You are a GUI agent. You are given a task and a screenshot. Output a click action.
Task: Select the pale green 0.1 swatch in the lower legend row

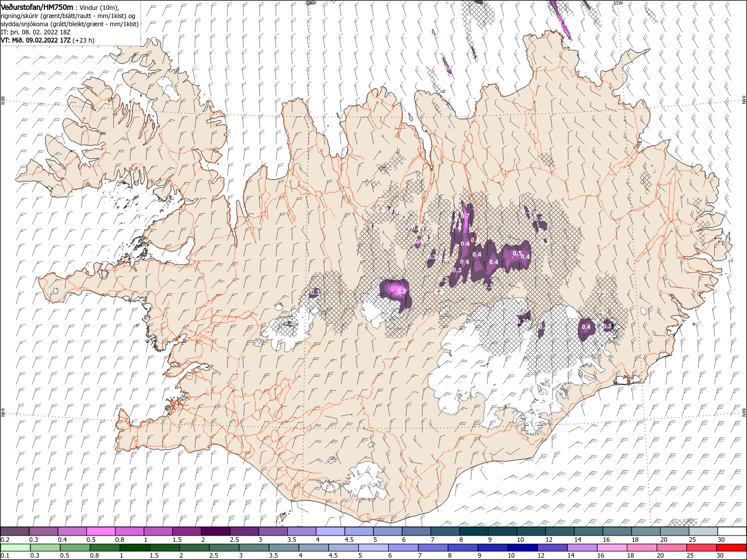pos(15,548)
